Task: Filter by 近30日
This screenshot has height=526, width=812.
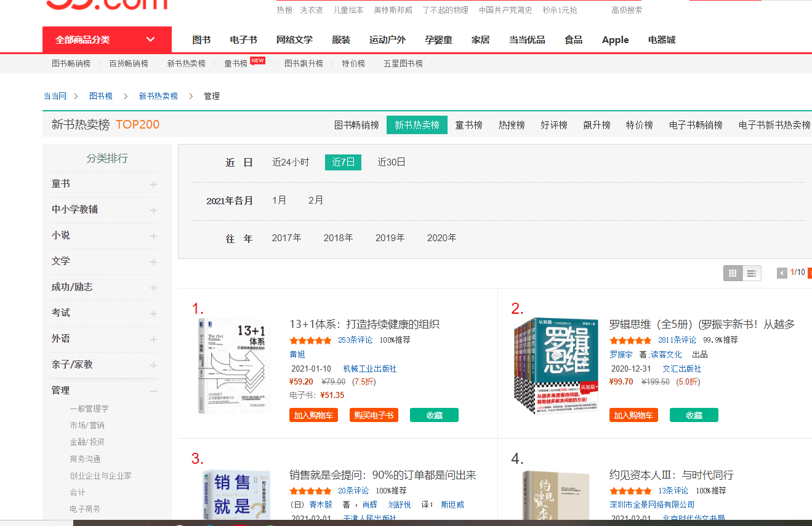Action: [x=392, y=162]
